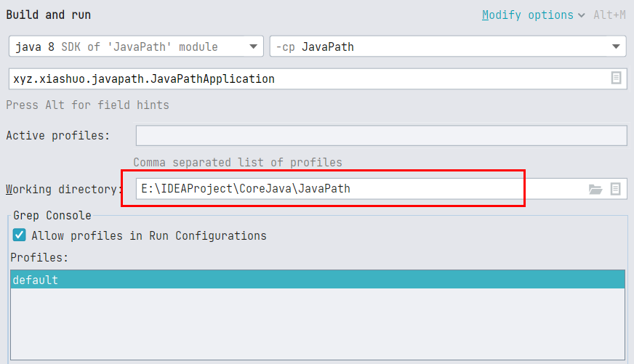
Task: Click the browse icon in the main class field
Action: coord(616,78)
